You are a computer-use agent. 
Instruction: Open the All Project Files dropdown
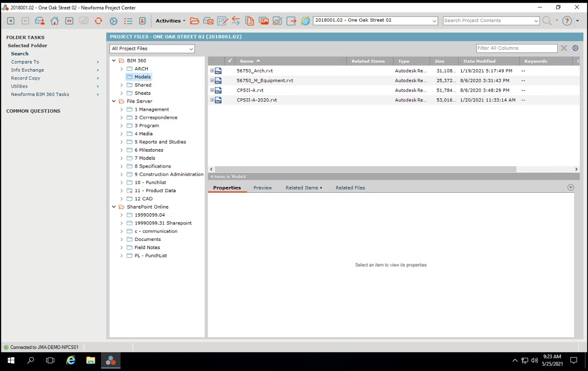pos(152,49)
